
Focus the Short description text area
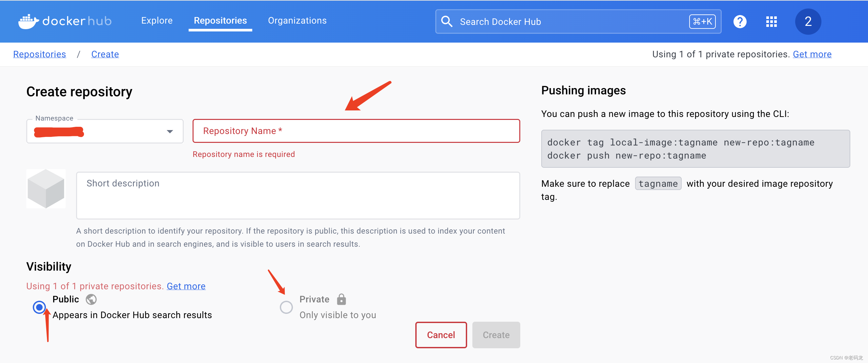pos(298,196)
